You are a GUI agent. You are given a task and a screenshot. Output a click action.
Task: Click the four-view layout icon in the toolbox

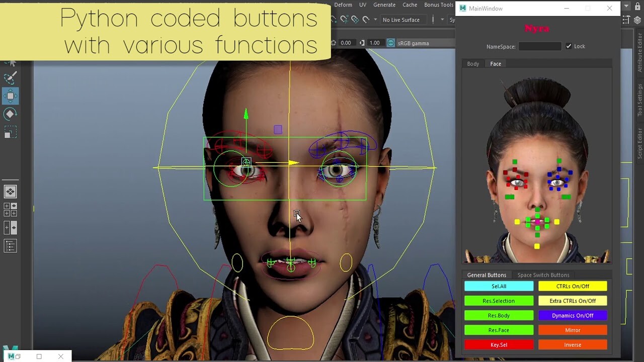coord(11,209)
